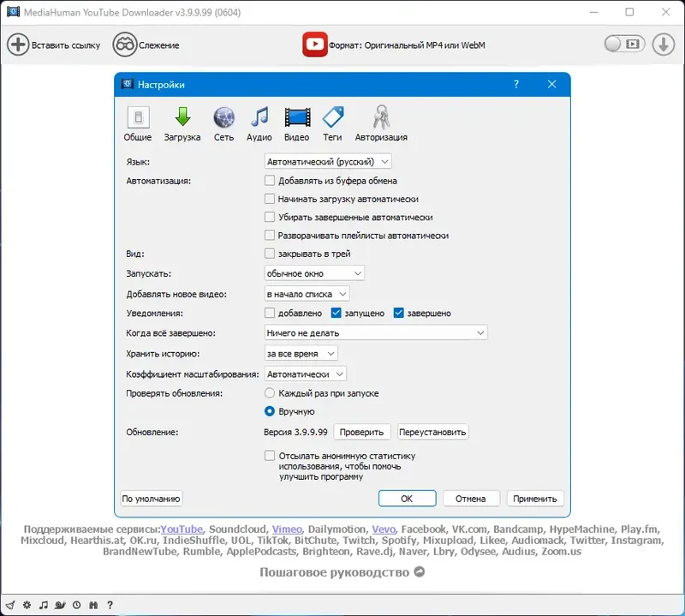685x616 pixels.
Task: Open the Видео settings tab
Action: pyautogui.click(x=296, y=124)
